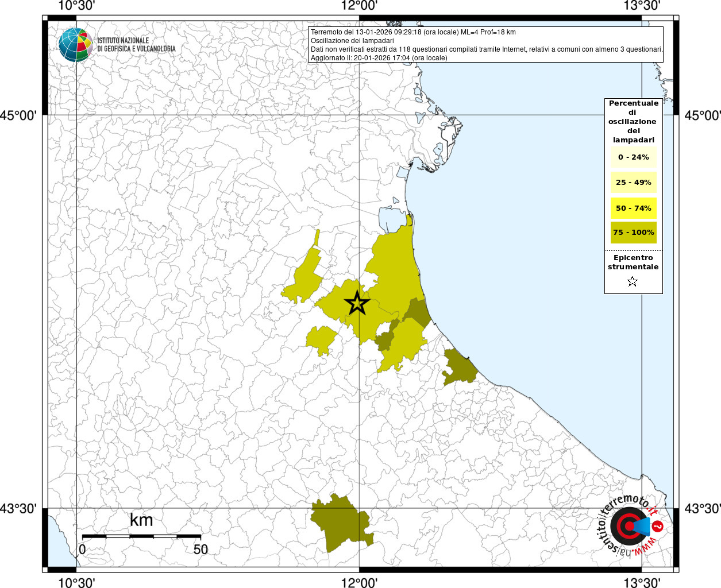Viewport: 721px width, 588px height.
Task: Click the 'Aggiornato il: 20-01-2026' update line
Action: pos(379,58)
